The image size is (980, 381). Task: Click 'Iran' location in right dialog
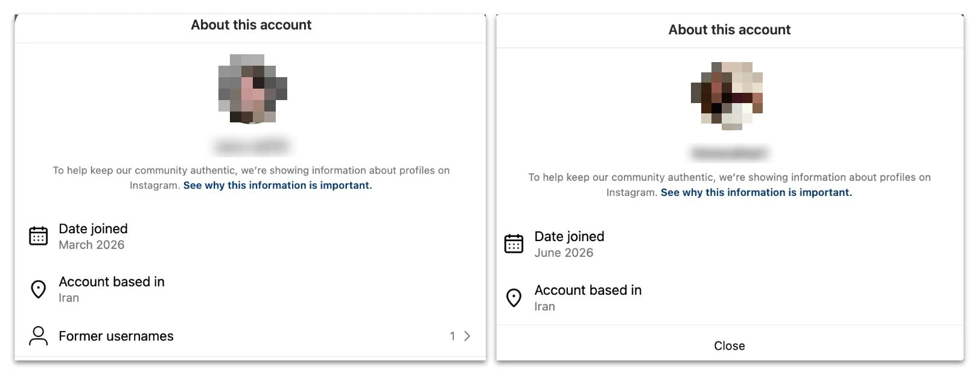click(x=544, y=306)
